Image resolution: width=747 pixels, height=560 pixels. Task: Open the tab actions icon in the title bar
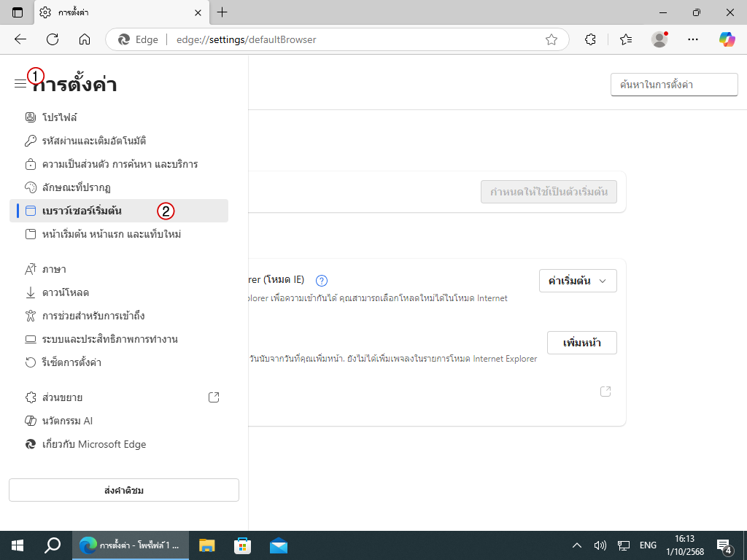18,12
